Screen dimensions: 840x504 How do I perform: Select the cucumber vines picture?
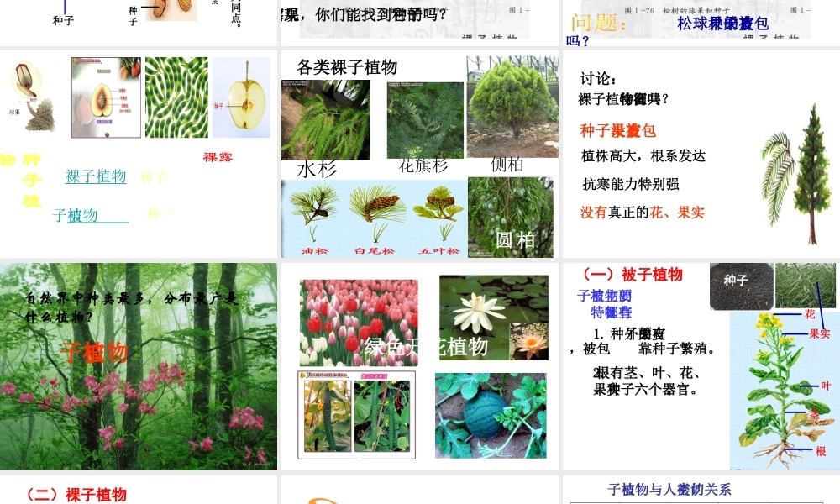coord(357,415)
